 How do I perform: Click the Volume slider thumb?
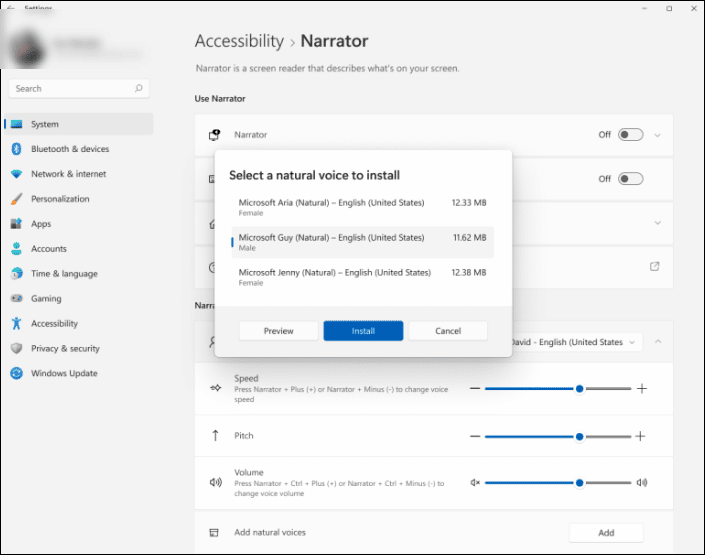580,483
